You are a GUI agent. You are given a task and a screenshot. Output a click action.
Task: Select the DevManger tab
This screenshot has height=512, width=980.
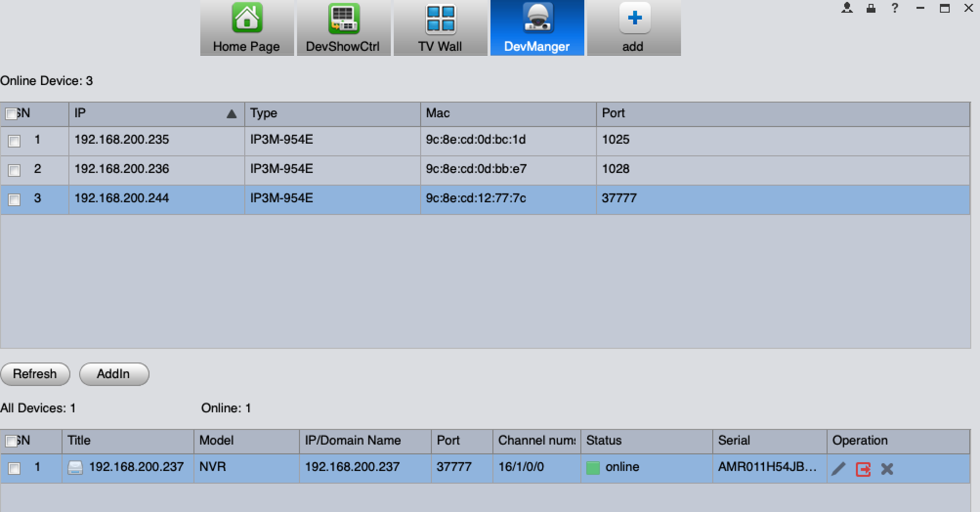(x=537, y=28)
